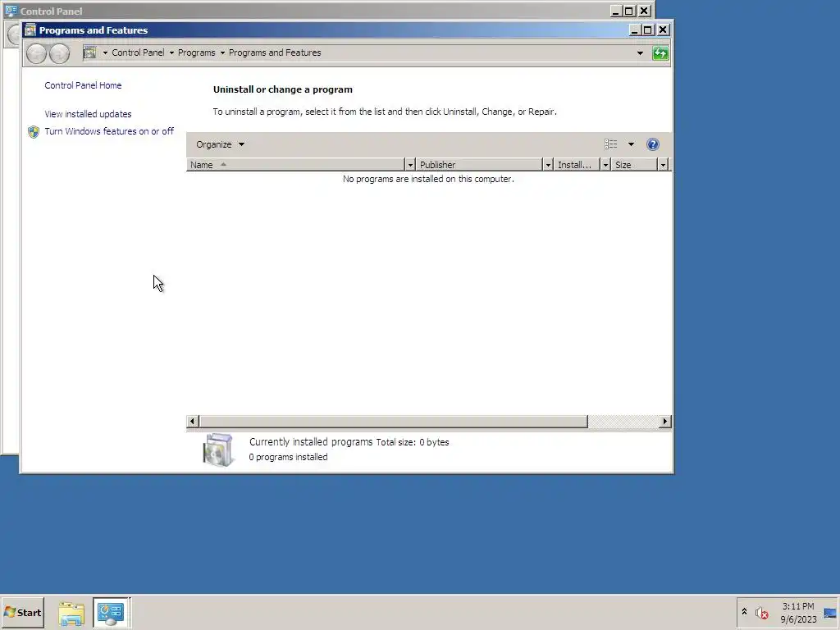Click the muted volume tray icon

point(762,613)
